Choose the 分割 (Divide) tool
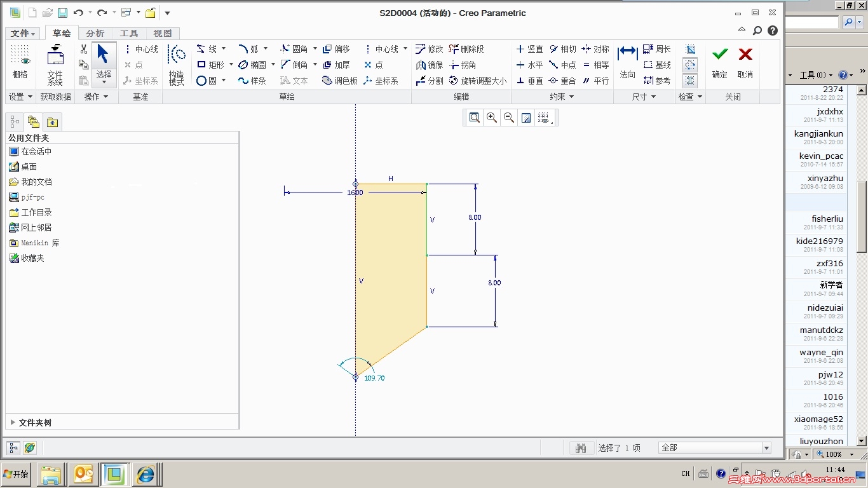The height and width of the screenshot is (488, 868). click(430, 81)
